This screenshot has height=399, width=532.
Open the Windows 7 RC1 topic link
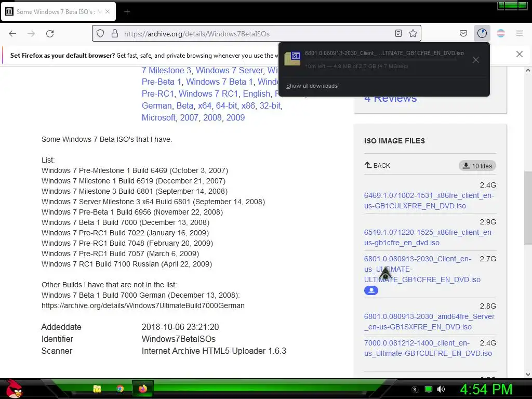[x=208, y=94]
